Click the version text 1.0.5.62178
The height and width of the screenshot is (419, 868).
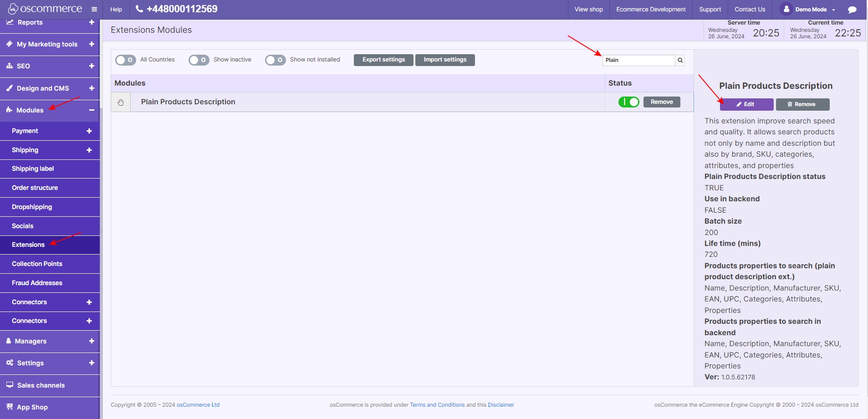(x=738, y=377)
